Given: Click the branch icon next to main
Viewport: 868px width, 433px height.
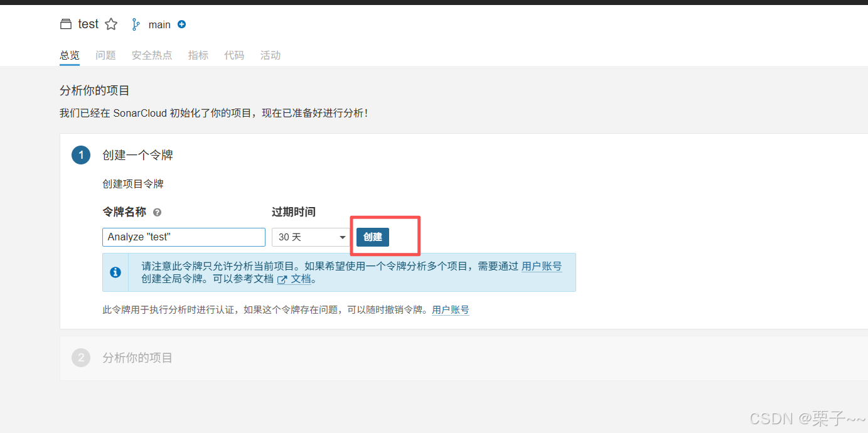Looking at the screenshot, I should coord(136,24).
